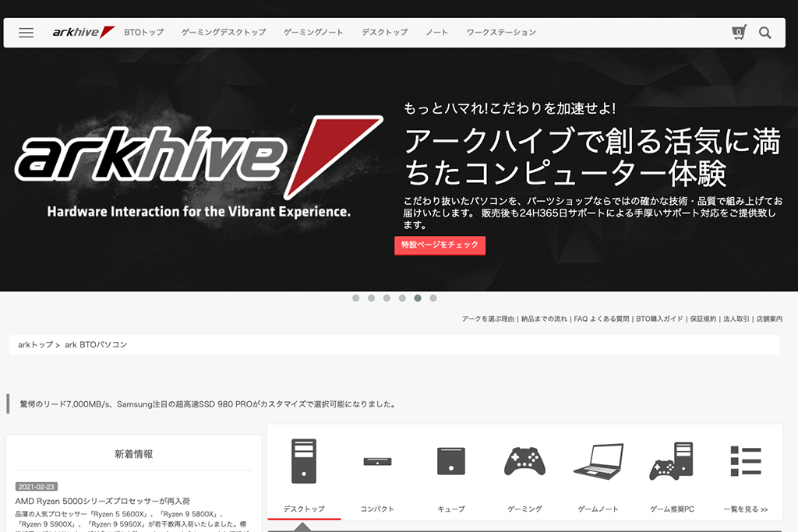Go to fourth carousel slide dot
798x532 pixels.
click(x=402, y=298)
